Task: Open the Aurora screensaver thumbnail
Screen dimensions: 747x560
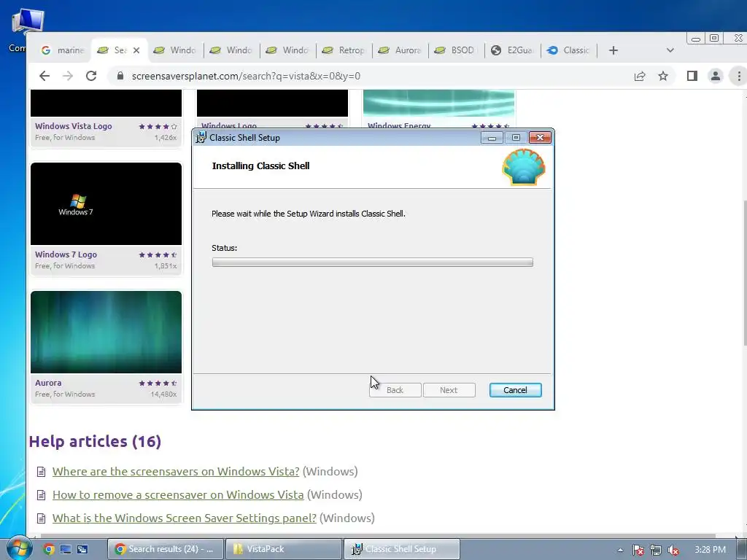Action: [x=107, y=332]
